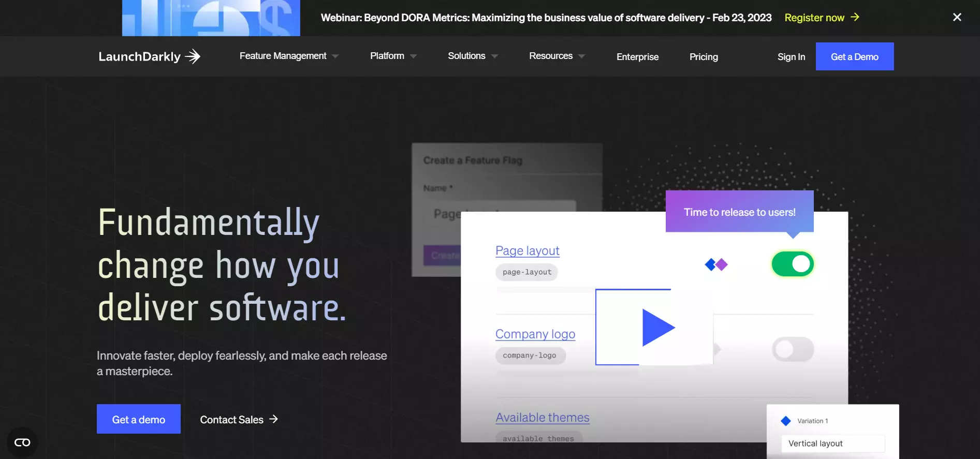Click the page-layout key tag
The width and height of the screenshot is (980, 459).
[527, 272]
